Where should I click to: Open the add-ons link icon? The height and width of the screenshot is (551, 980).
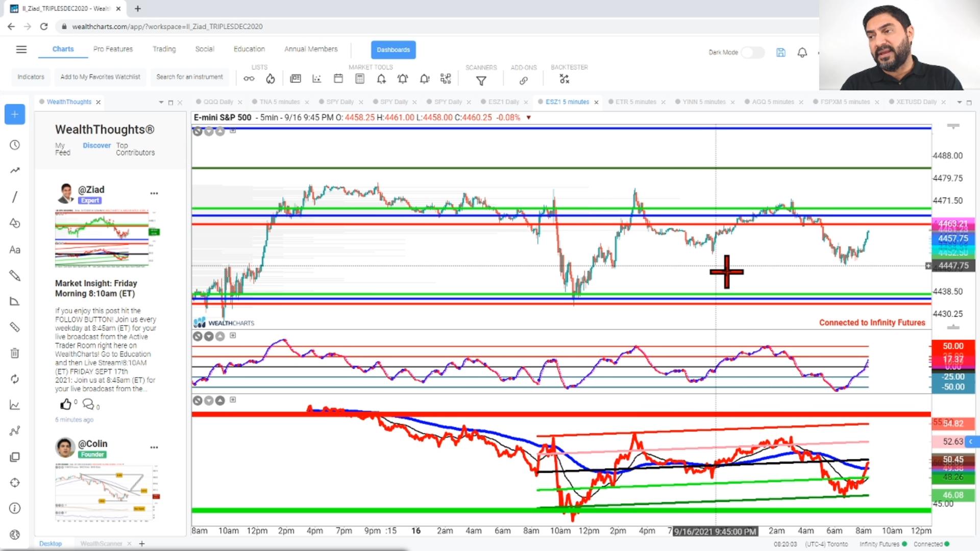(x=524, y=80)
